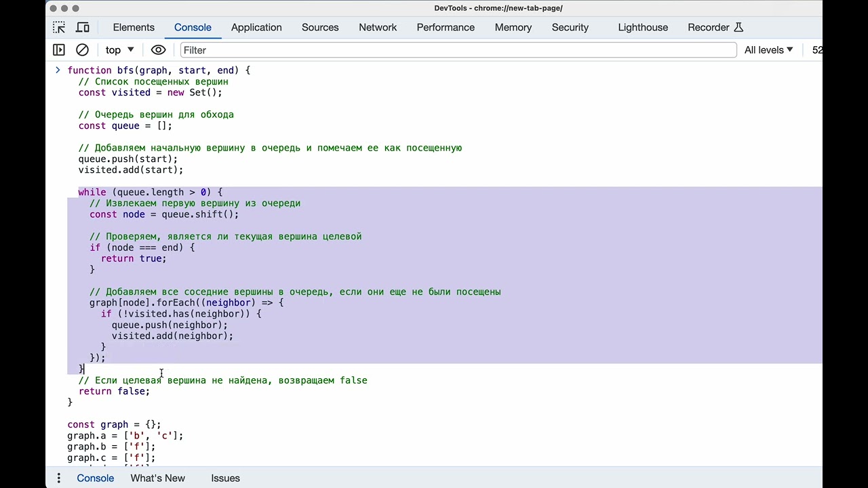The width and height of the screenshot is (868, 488).
Task: Click the console prompt chevron
Action: tap(58, 70)
